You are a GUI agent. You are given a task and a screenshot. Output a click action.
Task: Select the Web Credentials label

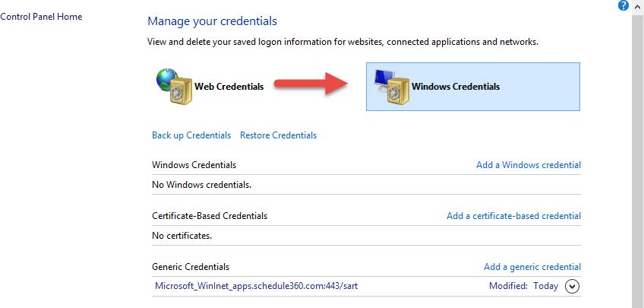[x=229, y=87]
